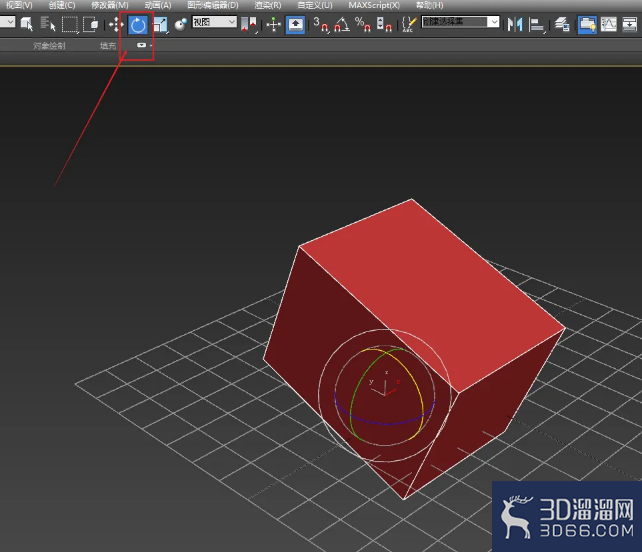Select the Select and Place sphere tool

tap(181, 25)
